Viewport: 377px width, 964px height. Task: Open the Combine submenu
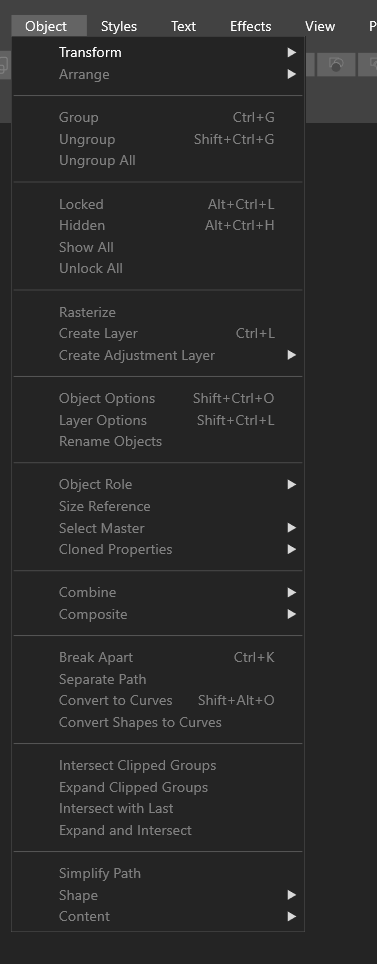[x=158, y=593]
